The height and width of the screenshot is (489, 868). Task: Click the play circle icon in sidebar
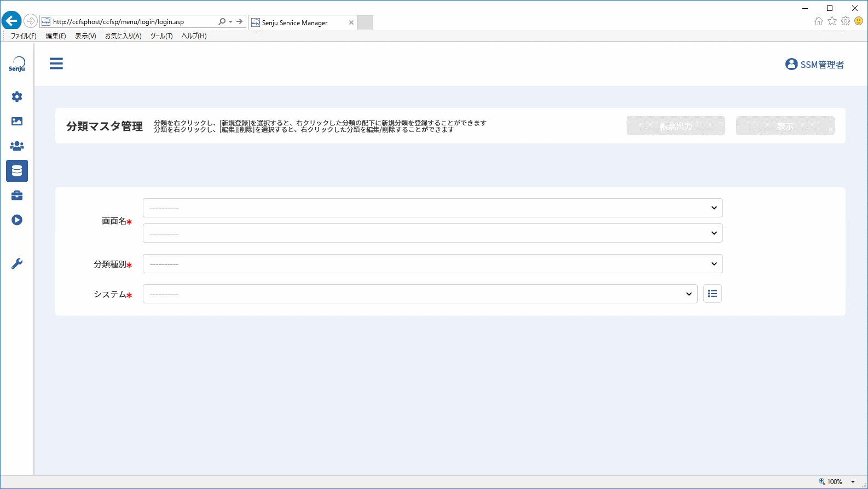click(x=17, y=220)
